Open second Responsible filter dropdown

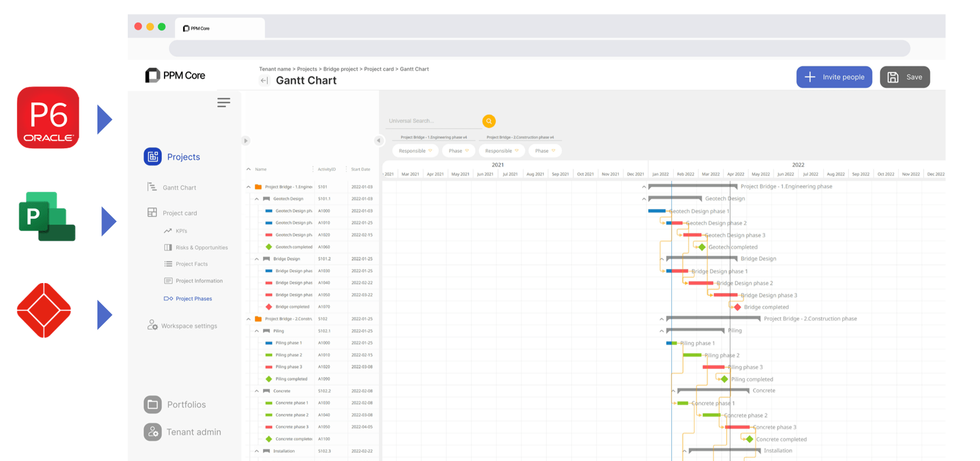502,151
